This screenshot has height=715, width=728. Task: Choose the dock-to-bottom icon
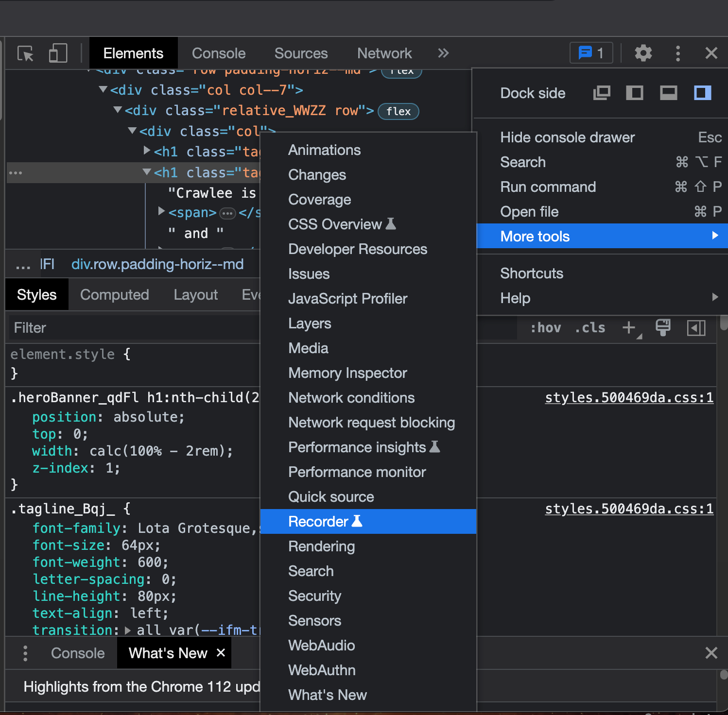(x=668, y=93)
